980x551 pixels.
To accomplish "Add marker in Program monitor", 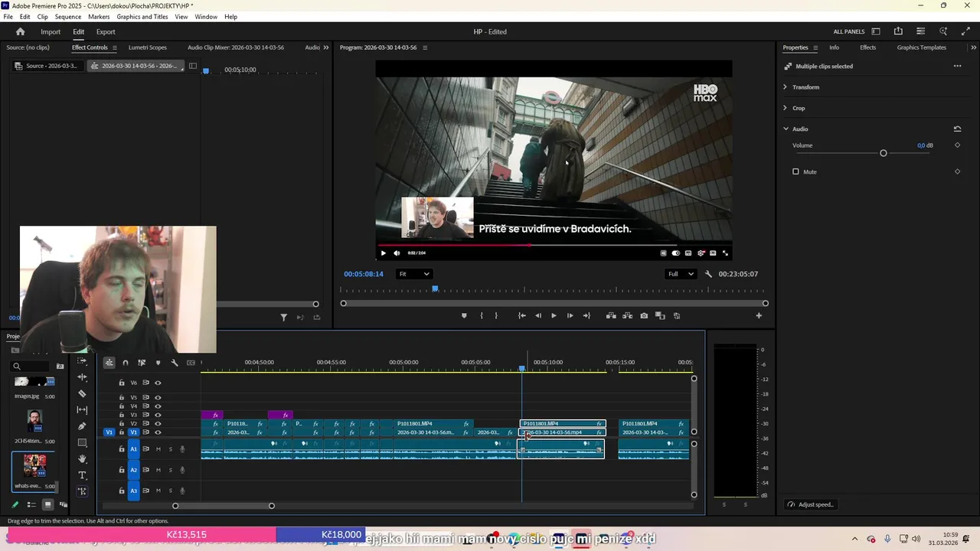I will coord(464,315).
